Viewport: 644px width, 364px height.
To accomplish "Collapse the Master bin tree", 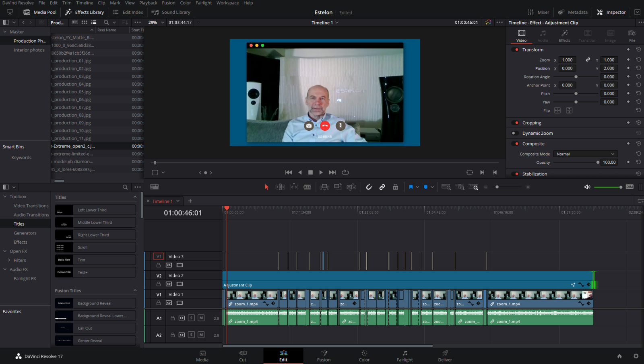I will pos(5,32).
